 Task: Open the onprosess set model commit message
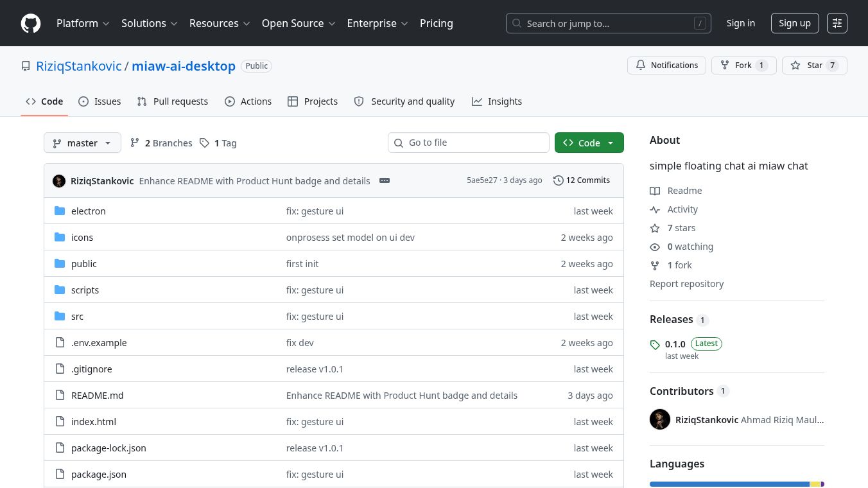point(351,238)
